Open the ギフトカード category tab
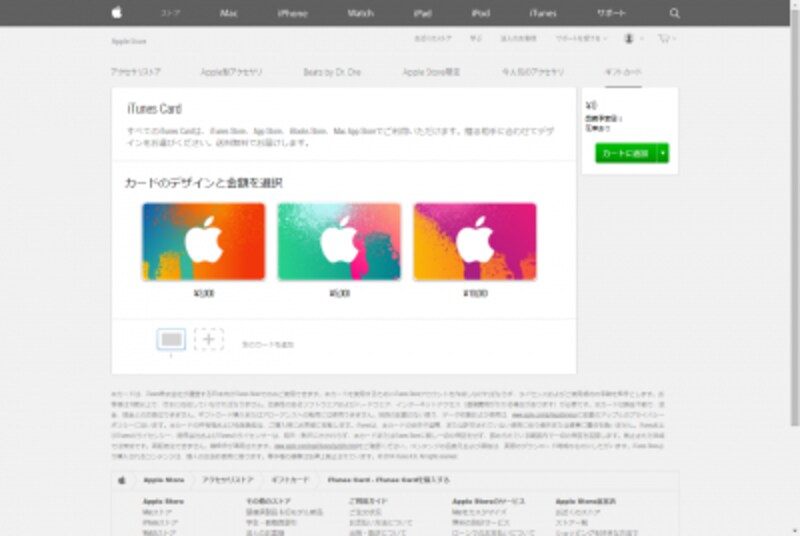Screen dimensions: 800x536 (x=623, y=72)
